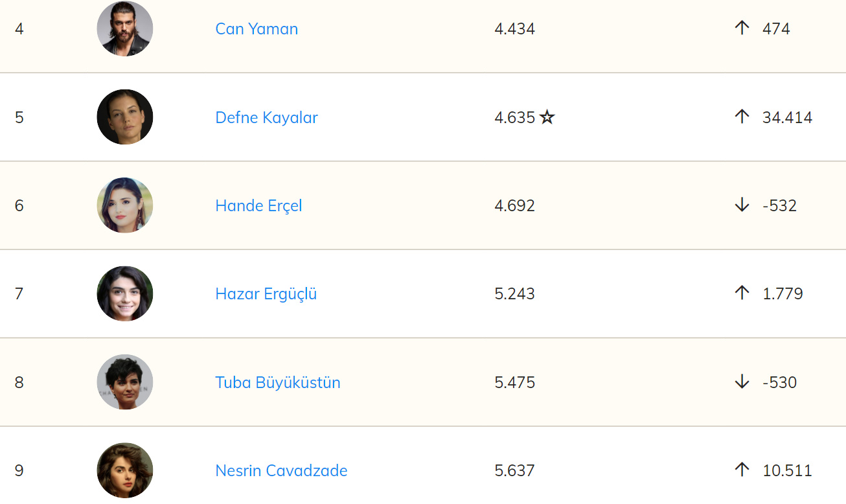The image size is (846, 504).
Task: Click the down arrow next to -532
Action: (x=742, y=205)
